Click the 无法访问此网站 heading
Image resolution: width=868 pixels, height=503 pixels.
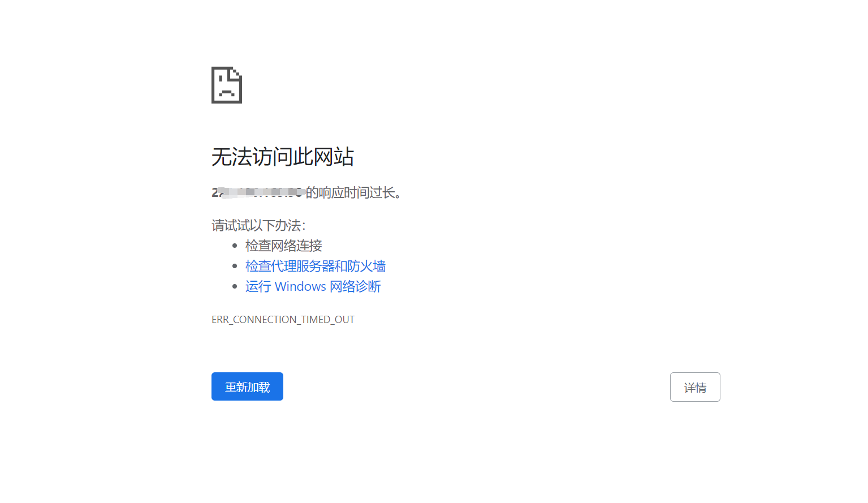tap(283, 157)
